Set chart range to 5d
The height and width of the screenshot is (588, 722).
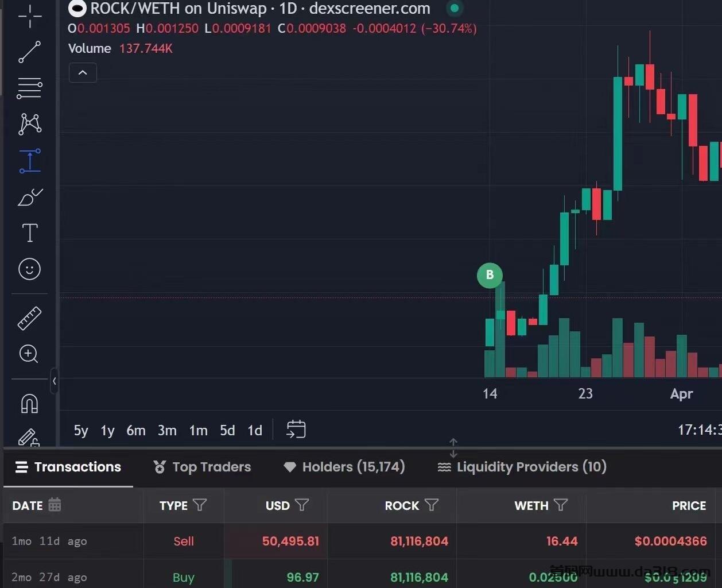[x=227, y=430]
